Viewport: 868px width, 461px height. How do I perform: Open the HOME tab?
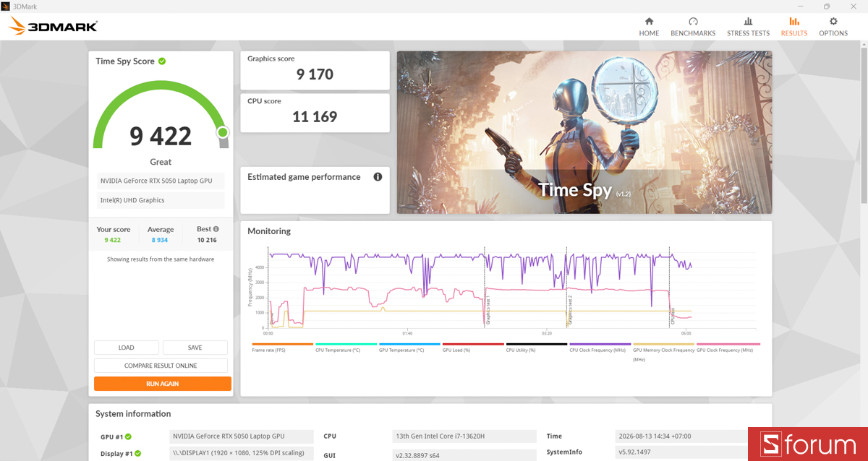649,27
